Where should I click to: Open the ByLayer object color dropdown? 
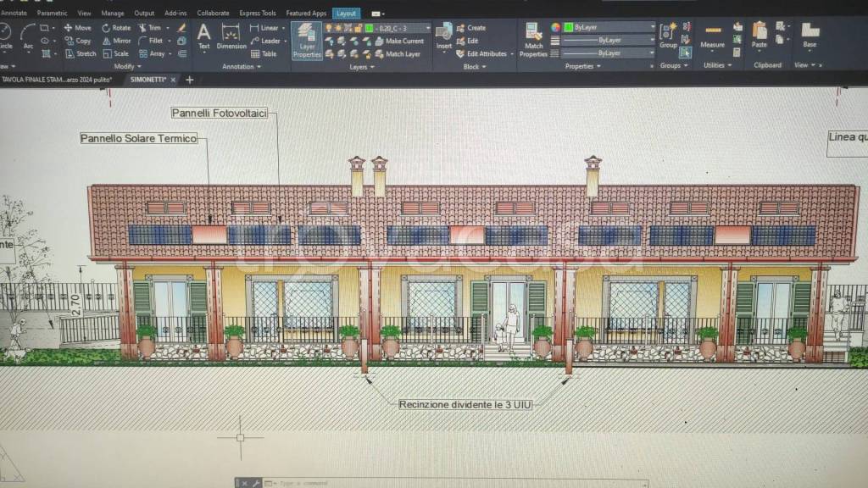(x=653, y=27)
